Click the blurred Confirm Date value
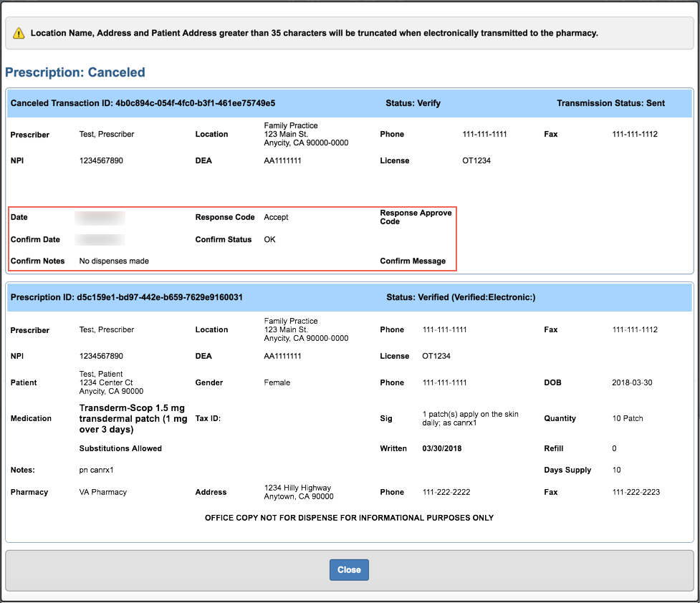Viewport: 700px width, 603px height. point(100,239)
